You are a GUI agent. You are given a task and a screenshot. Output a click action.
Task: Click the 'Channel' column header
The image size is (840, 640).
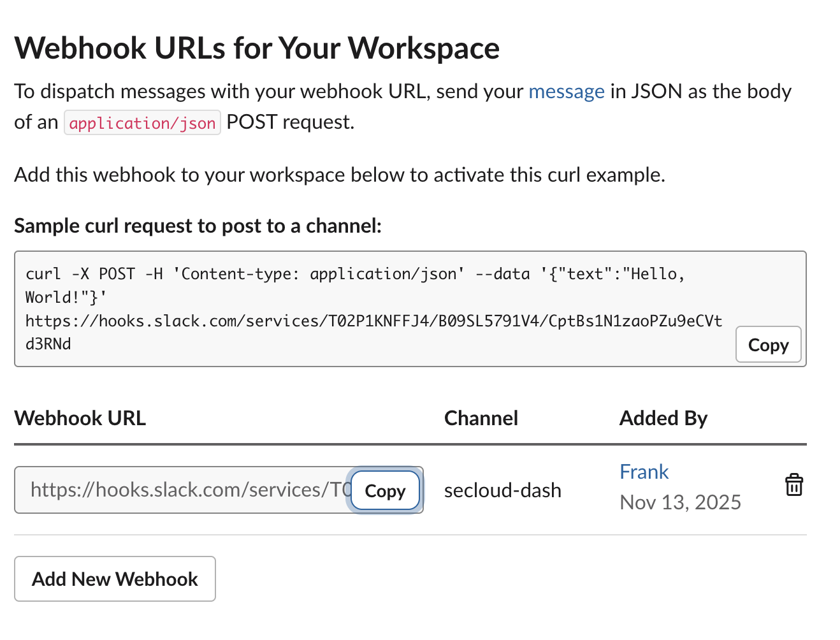[x=481, y=418]
